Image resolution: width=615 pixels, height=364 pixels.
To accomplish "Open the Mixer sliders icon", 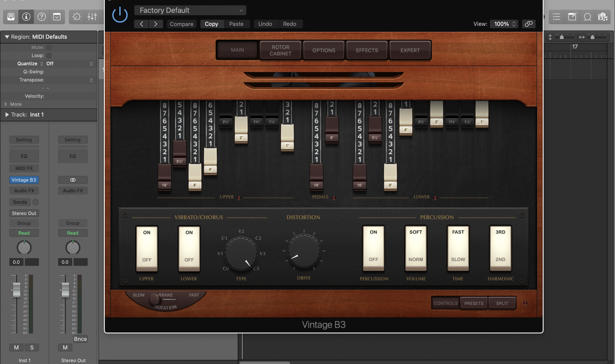I will point(92,17).
